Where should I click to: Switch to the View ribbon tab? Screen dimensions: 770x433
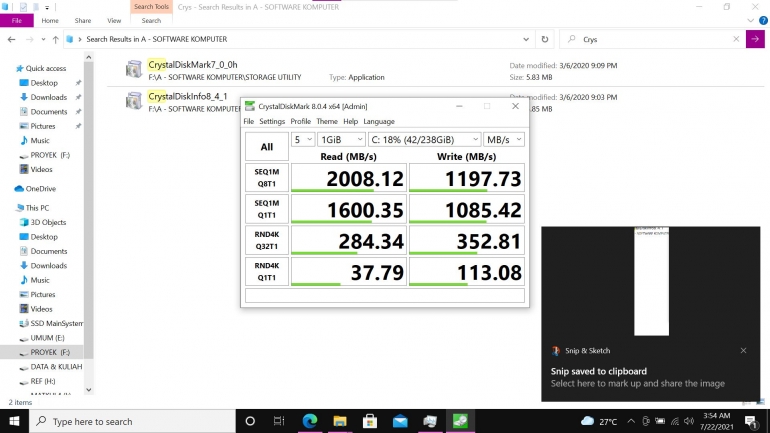[114, 21]
